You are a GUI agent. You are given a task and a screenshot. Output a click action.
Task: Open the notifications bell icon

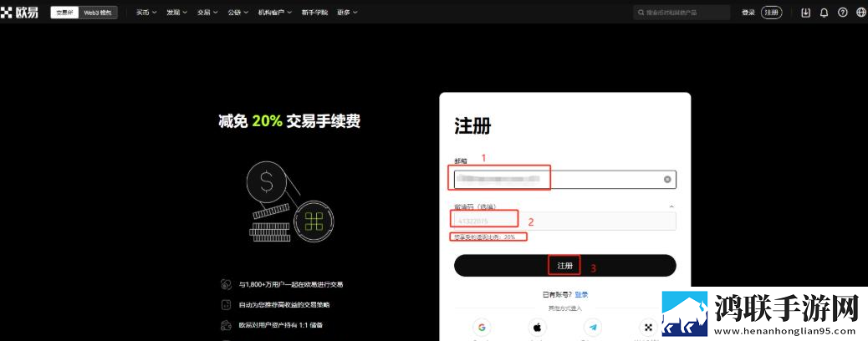click(825, 13)
